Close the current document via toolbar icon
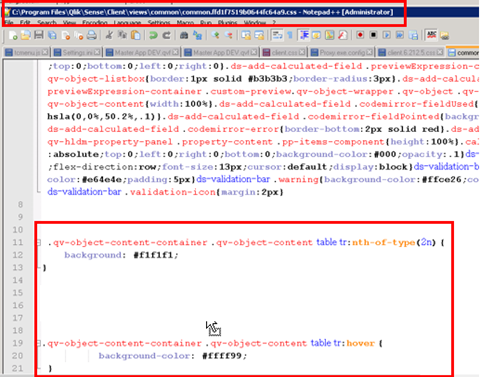The width and height of the screenshot is (480, 377). [x=66, y=35]
